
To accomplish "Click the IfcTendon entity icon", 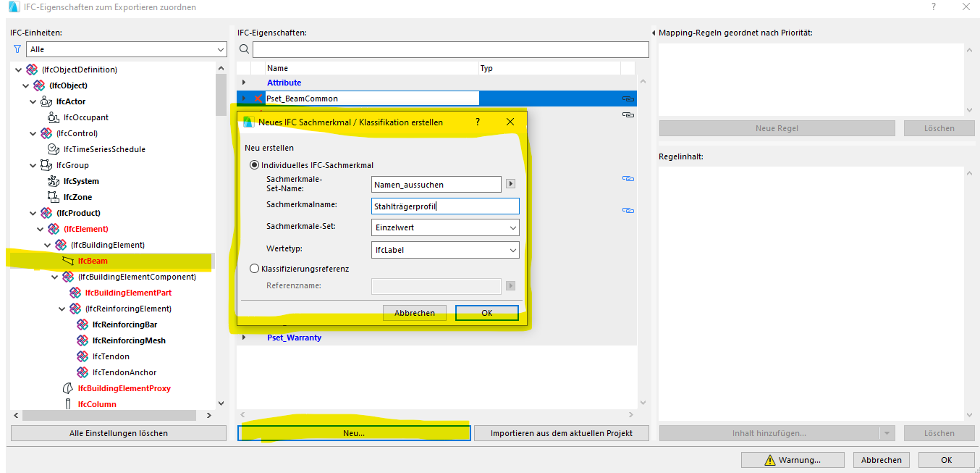I will click(x=83, y=356).
